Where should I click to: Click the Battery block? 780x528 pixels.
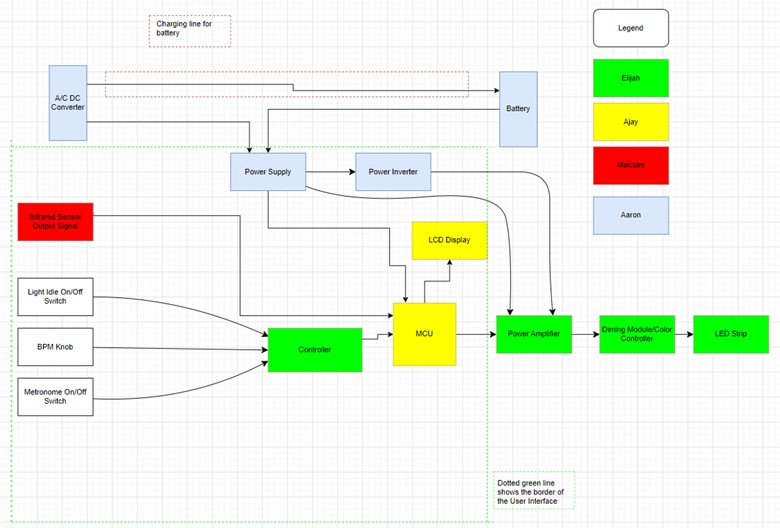click(518, 109)
